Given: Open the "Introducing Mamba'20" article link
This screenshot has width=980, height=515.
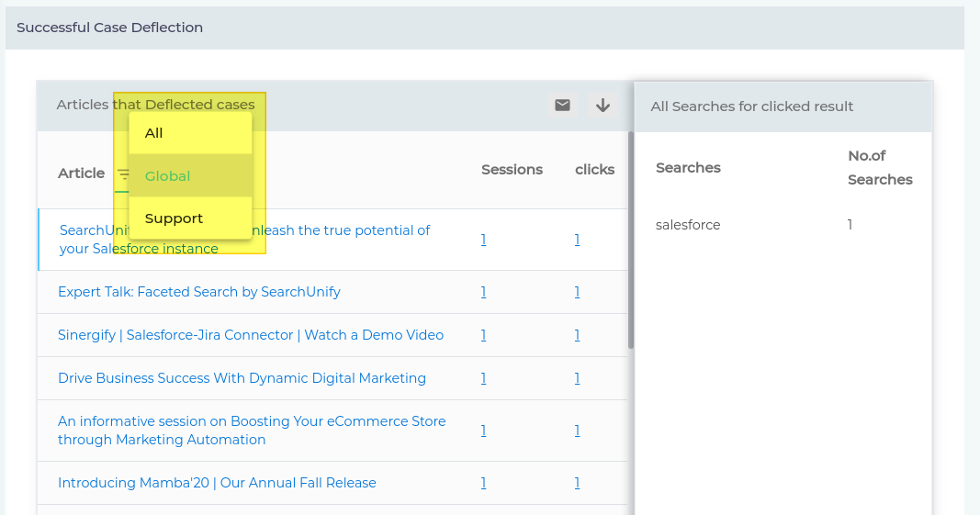Looking at the screenshot, I should click(x=217, y=483).
